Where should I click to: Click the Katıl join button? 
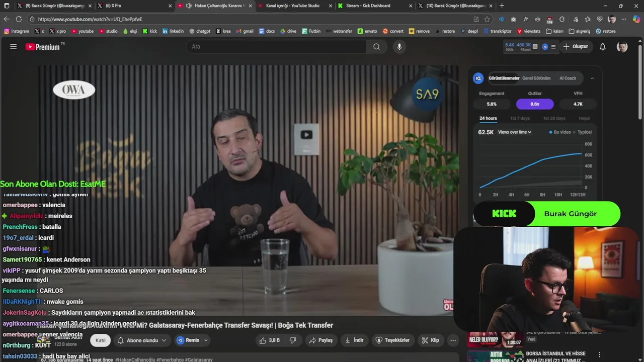tap(101, 340)
